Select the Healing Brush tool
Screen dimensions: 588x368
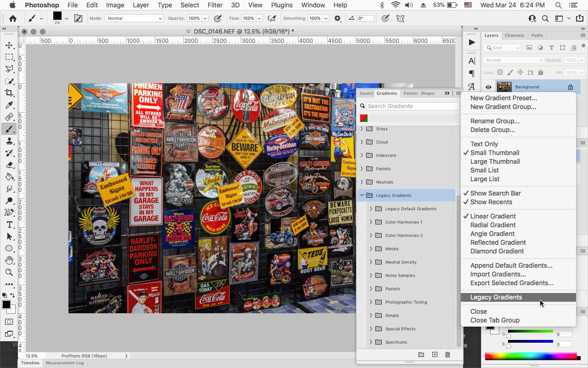point(9,117)
